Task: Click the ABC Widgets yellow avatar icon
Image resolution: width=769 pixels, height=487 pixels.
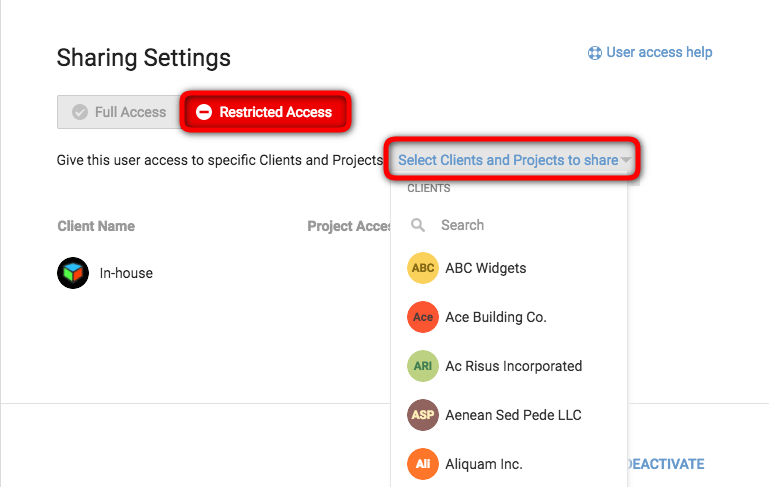Action: point(422,268)
